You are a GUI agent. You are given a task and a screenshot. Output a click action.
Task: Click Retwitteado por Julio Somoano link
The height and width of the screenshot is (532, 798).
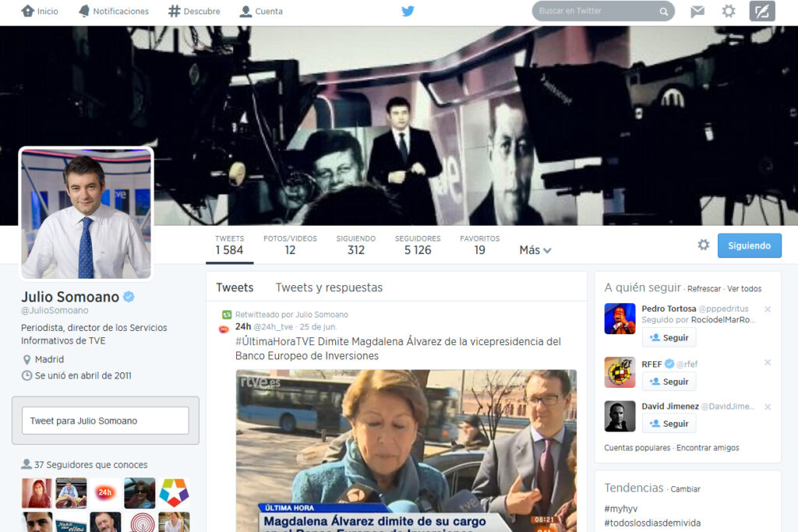pos(291,315)
